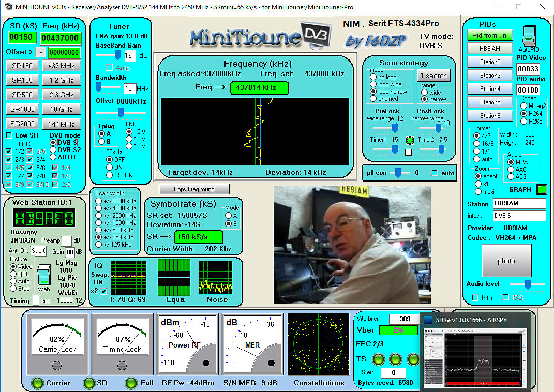
Task: Click the Noise graph display
Action: (x=215, y=277)
